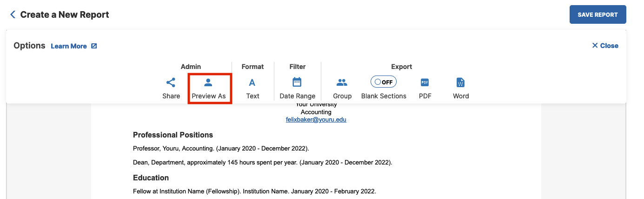
Task: Click the 'Accounting' department text
Action: click(316, 112)
